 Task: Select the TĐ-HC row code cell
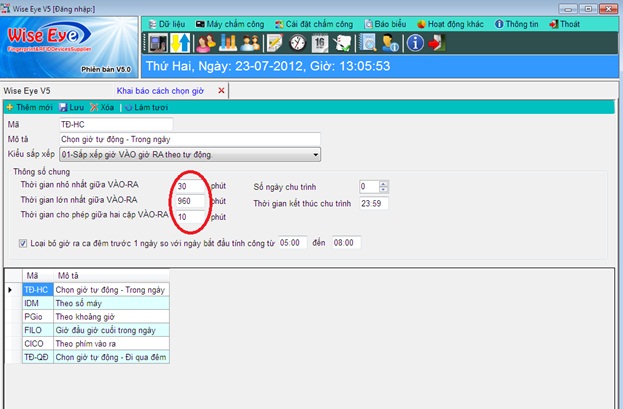click(38, 290)
